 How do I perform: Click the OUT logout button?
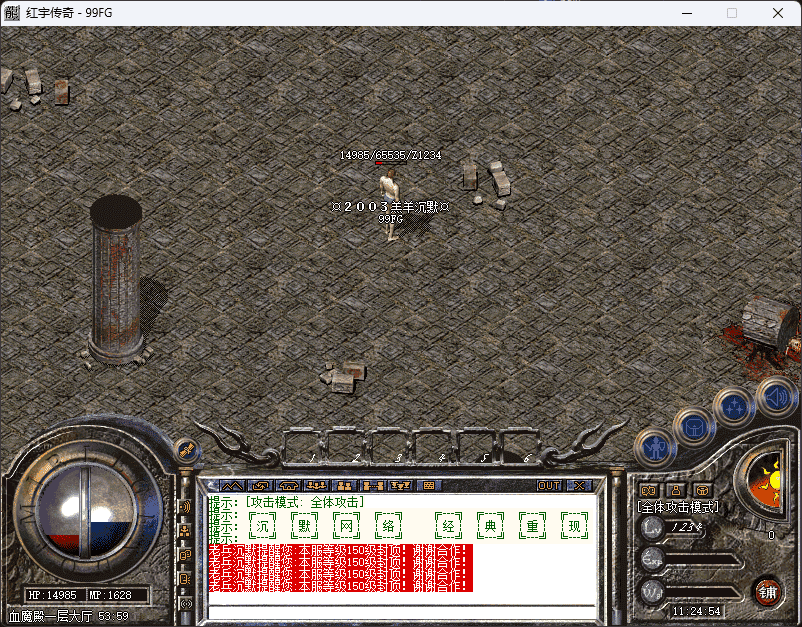tap(549, 485)
